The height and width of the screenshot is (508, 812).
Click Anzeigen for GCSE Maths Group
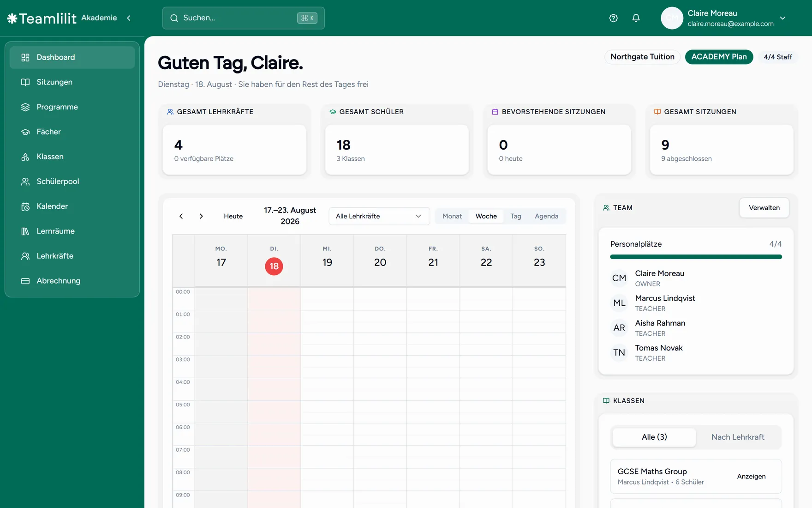(x=751, y=477)
